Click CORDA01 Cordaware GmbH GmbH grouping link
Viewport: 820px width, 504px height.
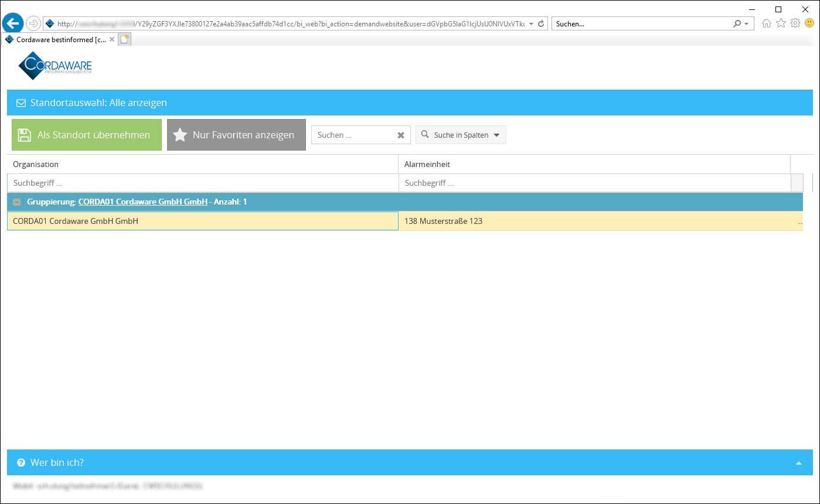(143, 202)
